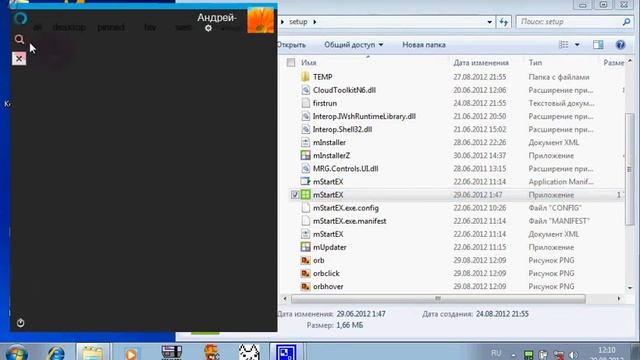Switch to the 'all' tab in start menu
This screenshot has width=640, height=360.
pyautogui.click(x=38, y=27)
